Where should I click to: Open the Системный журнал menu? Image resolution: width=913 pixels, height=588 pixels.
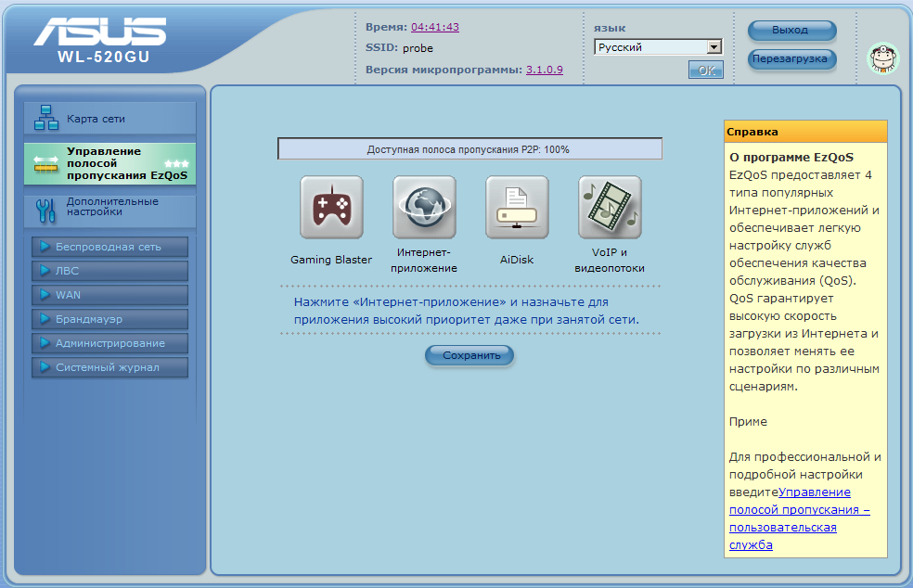(x=110, y=367)
